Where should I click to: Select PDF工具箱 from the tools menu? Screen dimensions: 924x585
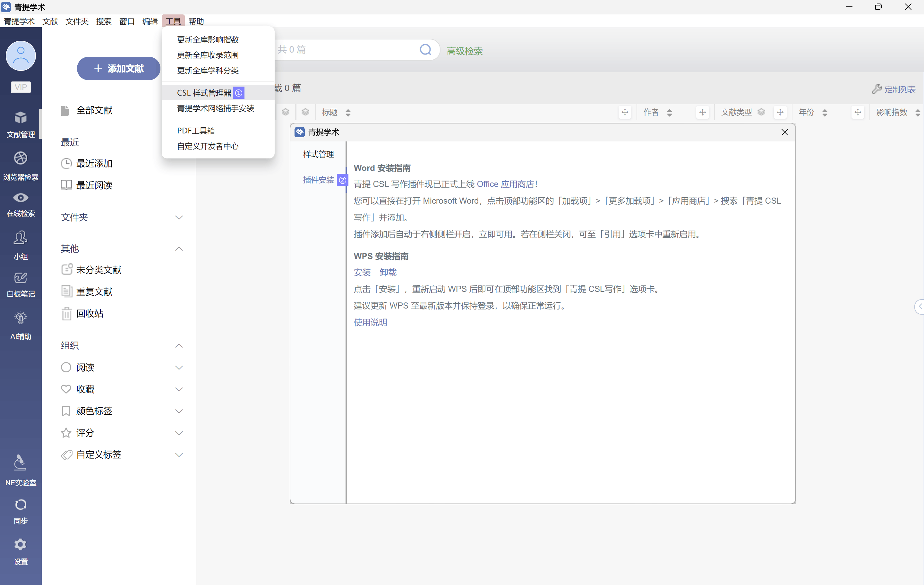pos(196,131)
